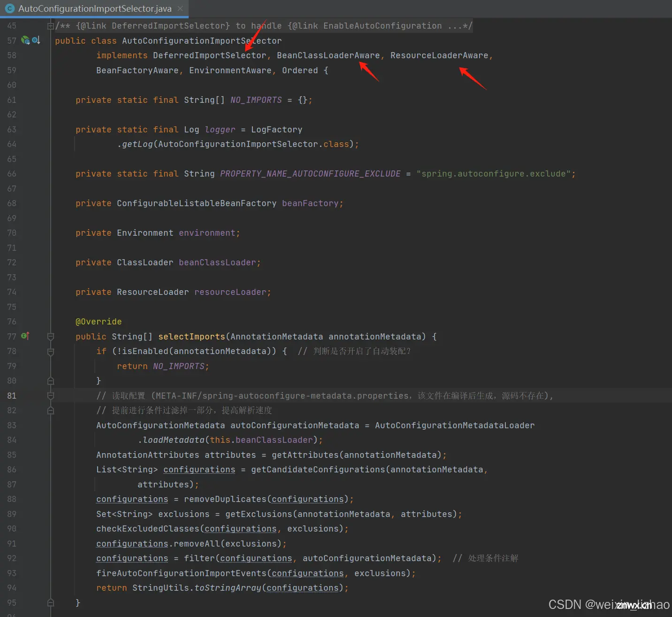Click the beanFactory field name on line 68
This screenshot has height=617, width=672.
coord(310,203)
